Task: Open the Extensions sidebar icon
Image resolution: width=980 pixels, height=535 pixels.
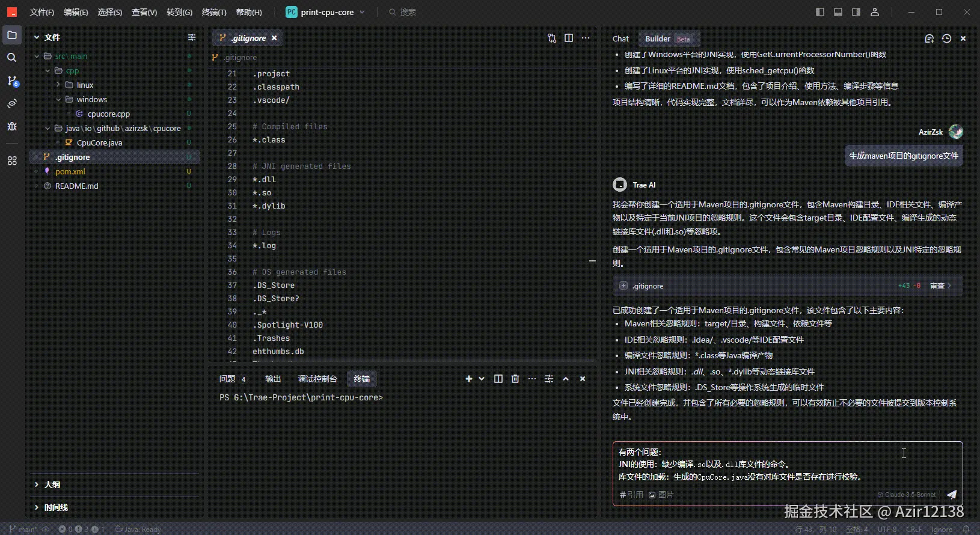Action: pyautogui.click(x=12, y=160)
